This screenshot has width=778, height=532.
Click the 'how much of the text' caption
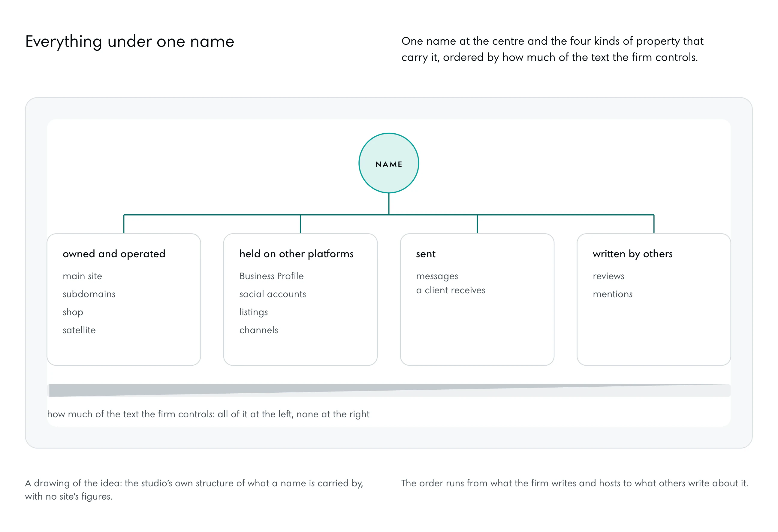tap(208, 414)
